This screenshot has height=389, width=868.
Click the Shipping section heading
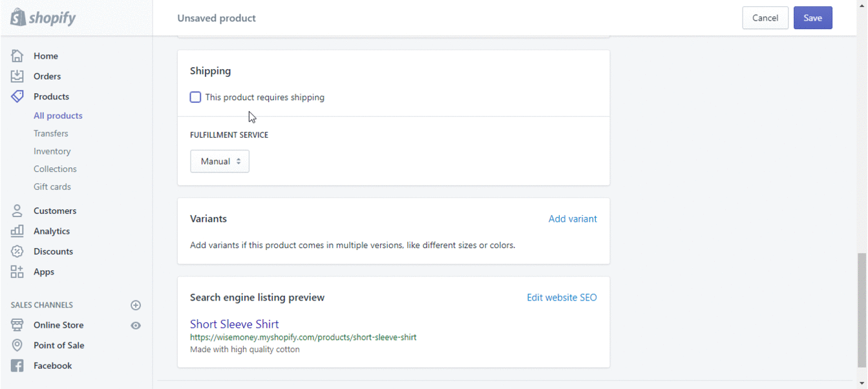[210, 71]
